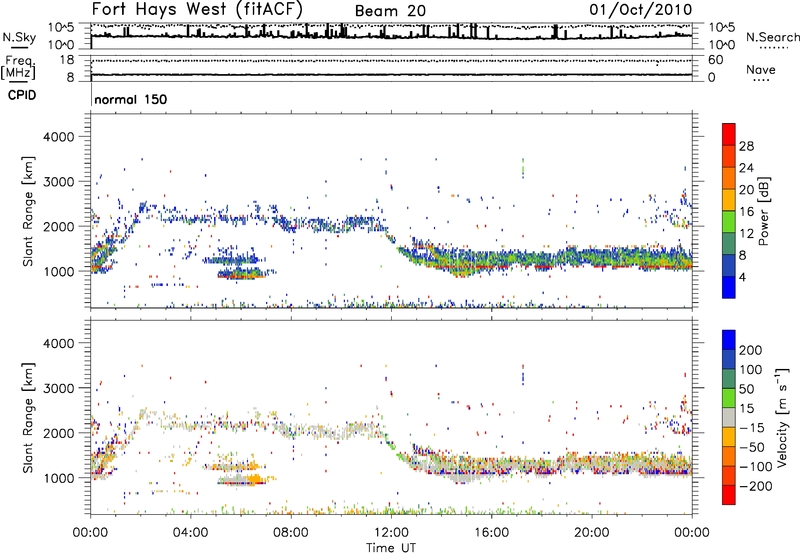This screenshot has width=800, height=554.
Task: Click the 'Nave' legend label
Action: [761, 69]
